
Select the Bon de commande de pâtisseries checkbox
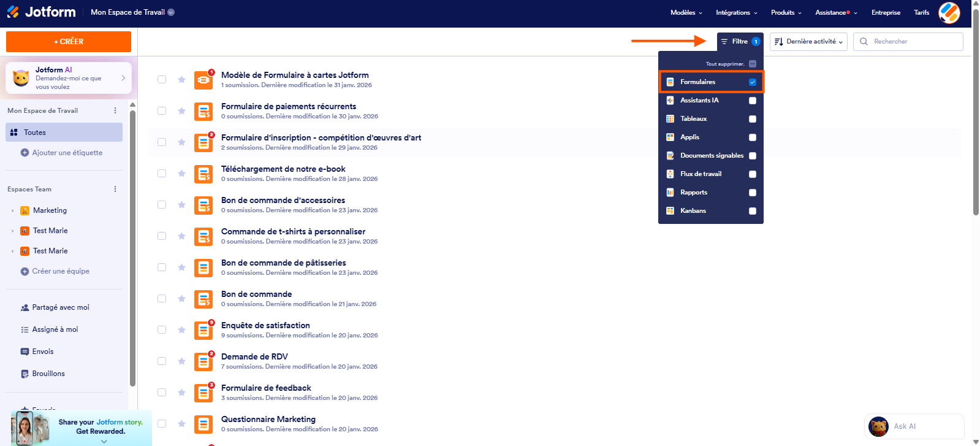coord(162,267)
